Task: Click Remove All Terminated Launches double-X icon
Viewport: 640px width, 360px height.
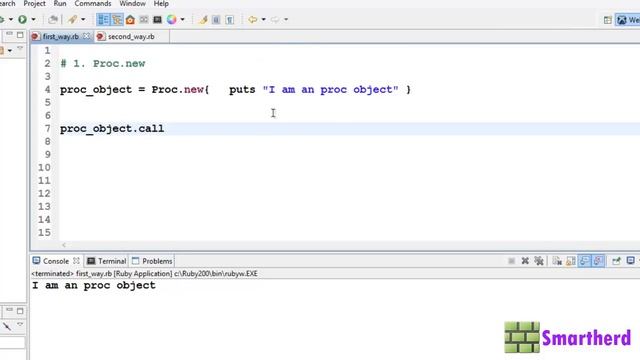Action: [x=539, y=261]
